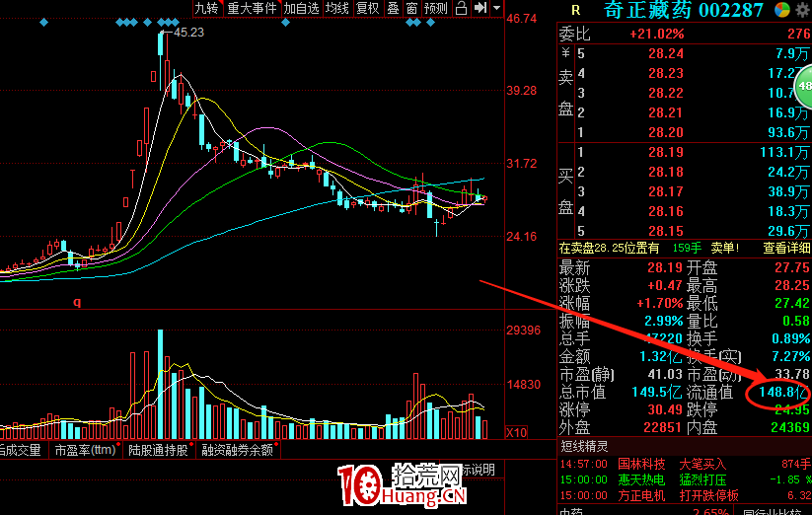This screenshot has height=515, width=812.
Task: Open 重大事件 major events
Action: click(253, 8)
